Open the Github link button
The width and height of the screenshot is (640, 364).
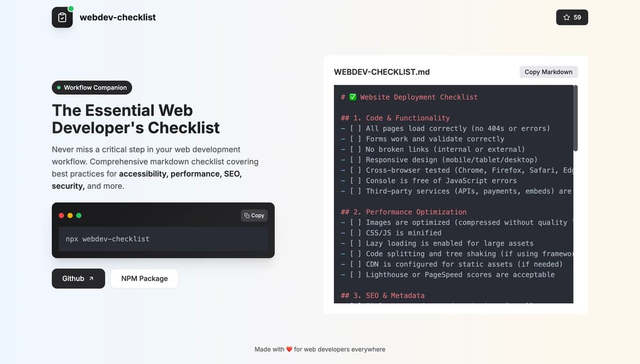pos(78,278)
